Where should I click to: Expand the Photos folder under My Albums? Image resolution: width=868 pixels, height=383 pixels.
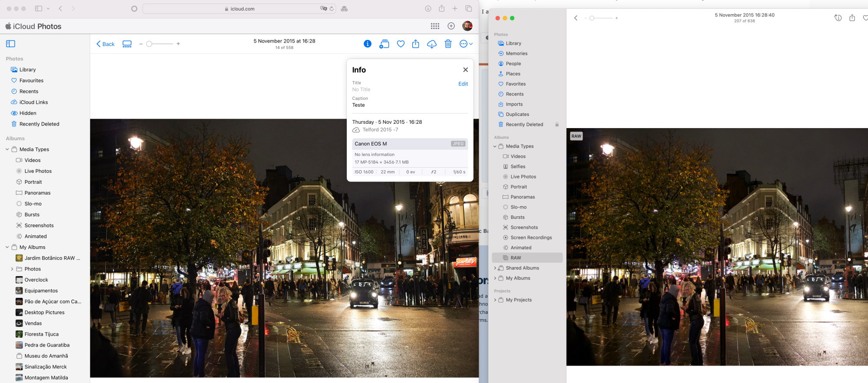pyautogui.click(x=12, y=269)
